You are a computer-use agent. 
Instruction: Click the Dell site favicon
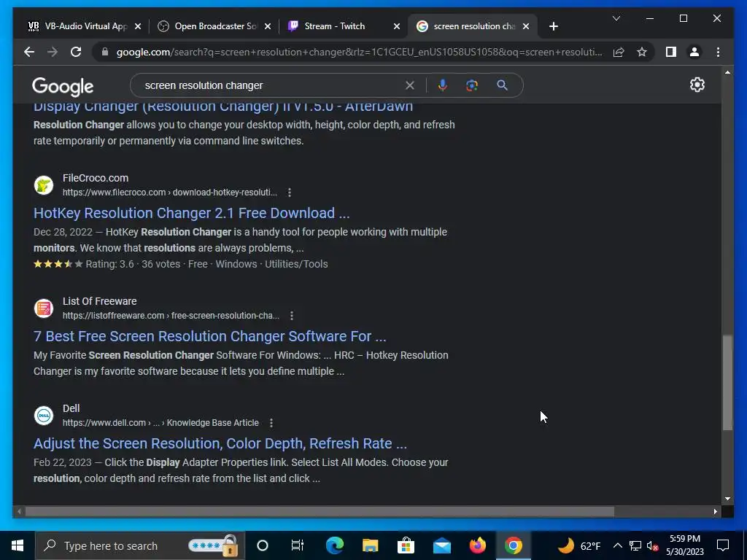point(43,416)
